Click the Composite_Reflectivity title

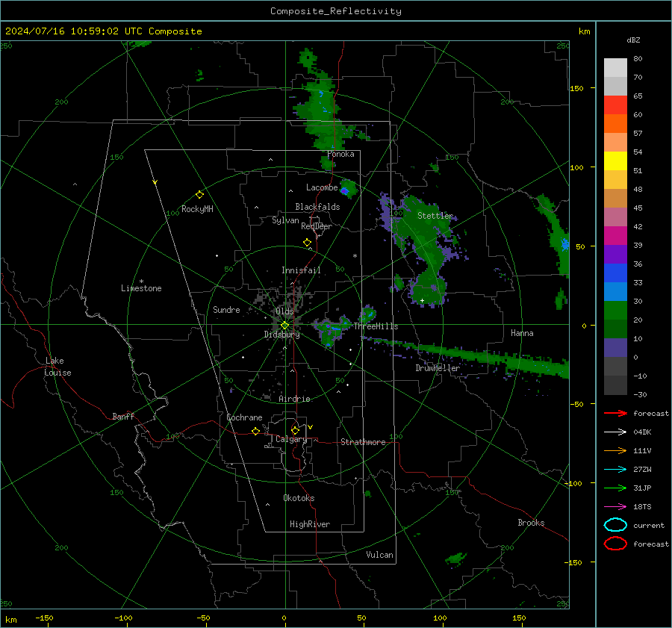pos(335,11)
